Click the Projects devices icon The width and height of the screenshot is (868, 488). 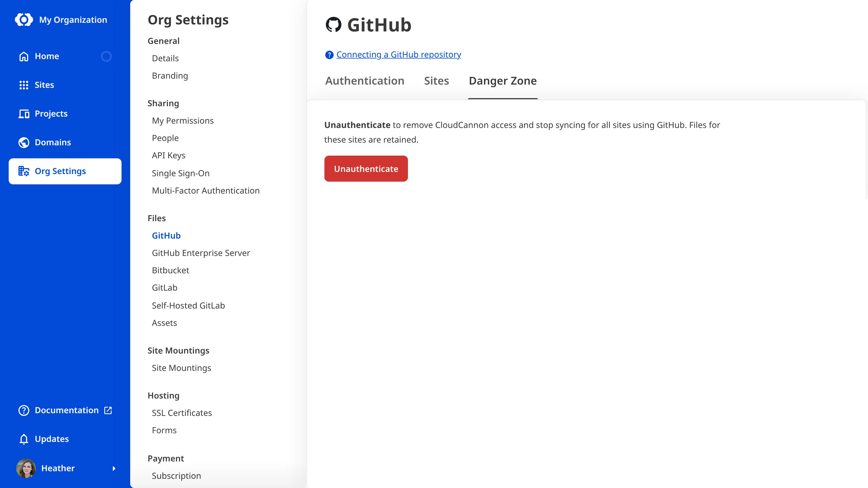(x=24, y=114)
